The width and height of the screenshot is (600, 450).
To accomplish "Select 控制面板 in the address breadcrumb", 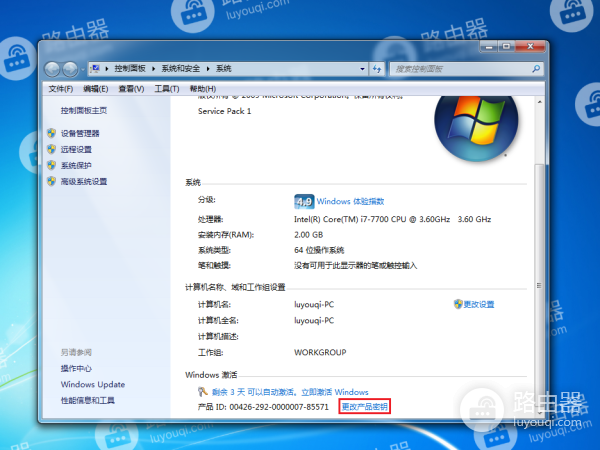I will tap(130, 68).
